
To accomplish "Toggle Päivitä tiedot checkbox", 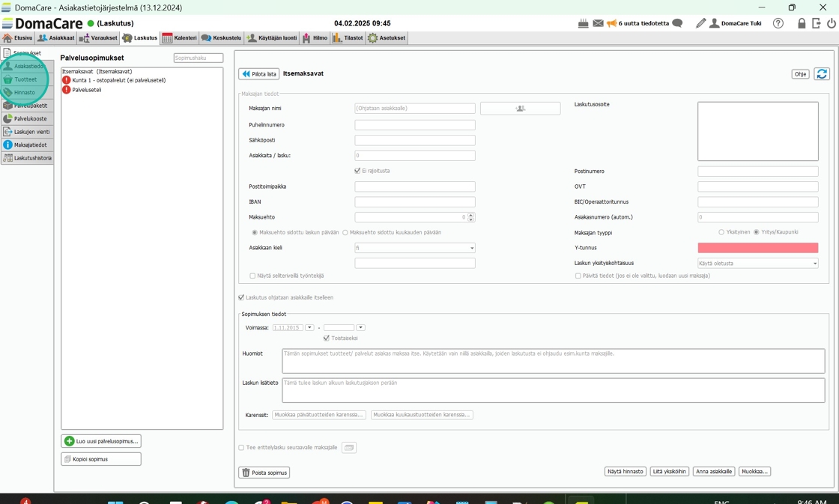I will pos(578,276).
